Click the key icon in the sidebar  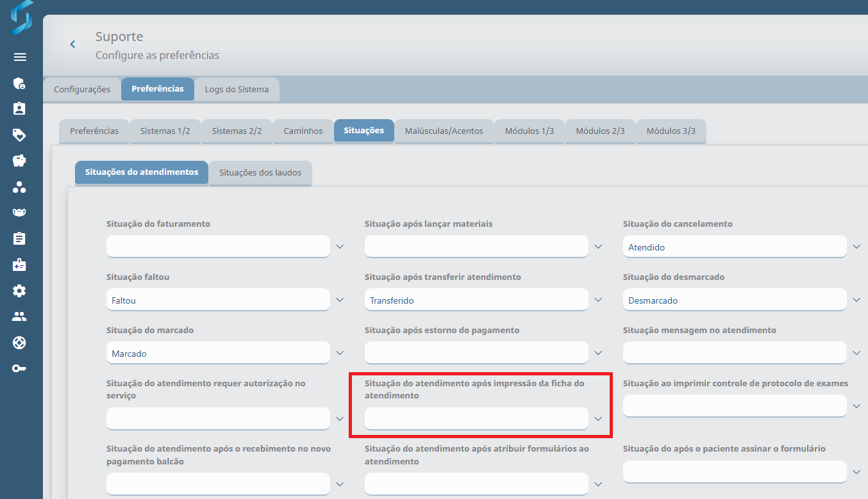(20, 368)
